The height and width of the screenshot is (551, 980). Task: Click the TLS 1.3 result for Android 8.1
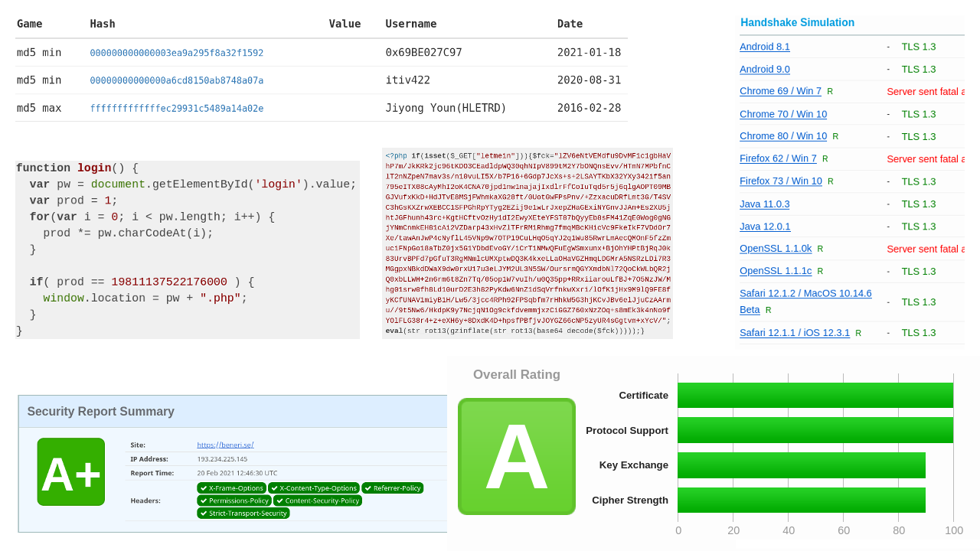pos(919,47)
